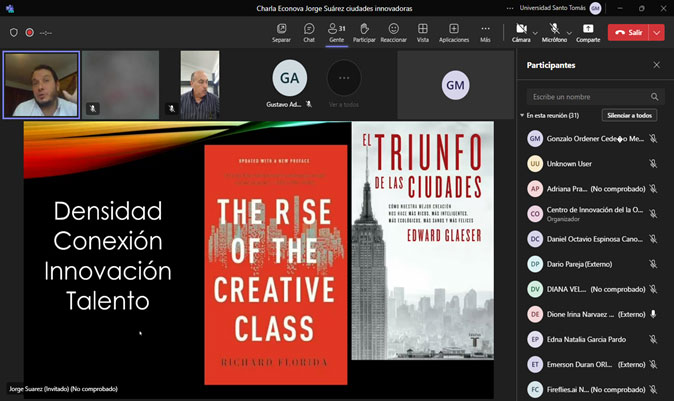Click the Comparte share screen icon
This screenshot has width=674, height=401.
tap(588, 32)
